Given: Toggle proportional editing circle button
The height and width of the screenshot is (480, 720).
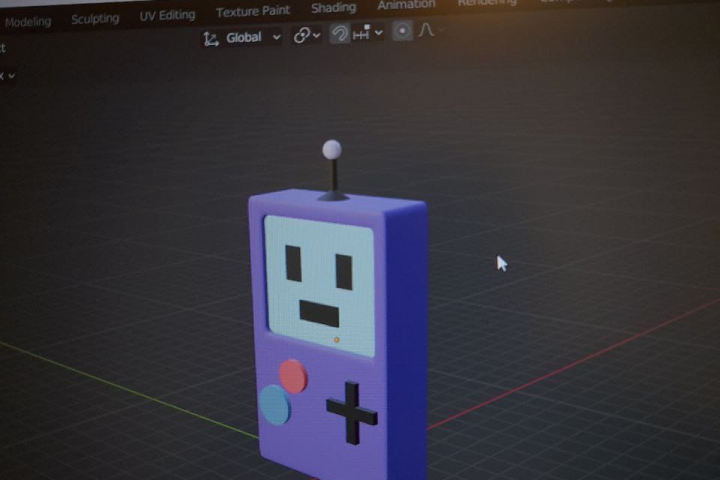Looking at the screenshot, I should (x=402, y=31).
